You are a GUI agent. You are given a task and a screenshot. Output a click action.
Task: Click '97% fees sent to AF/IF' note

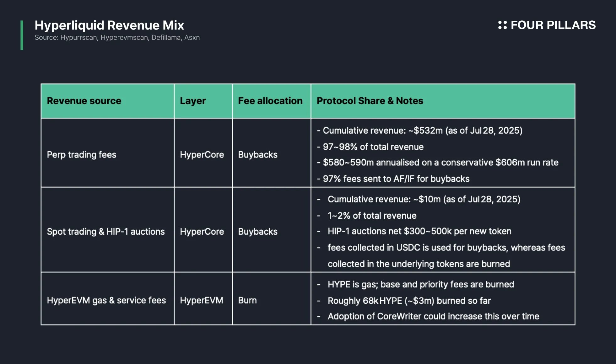pyautogui.click(x=393, y=179)
